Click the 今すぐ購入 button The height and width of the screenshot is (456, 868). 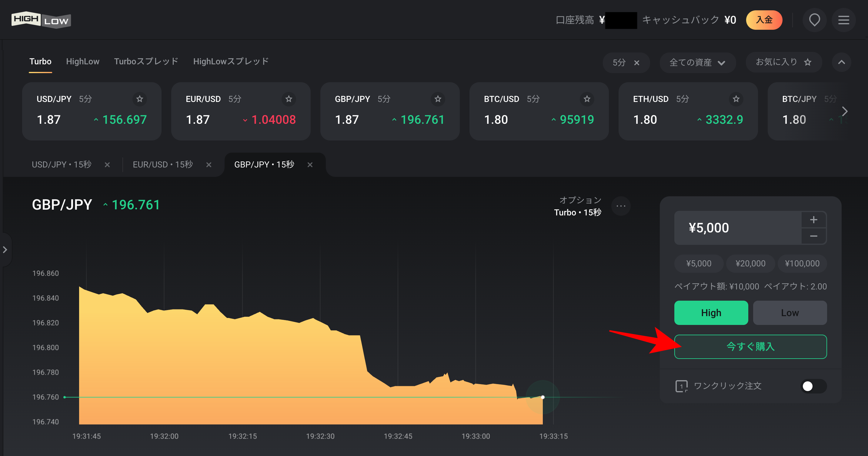click(x=750, y=346)
